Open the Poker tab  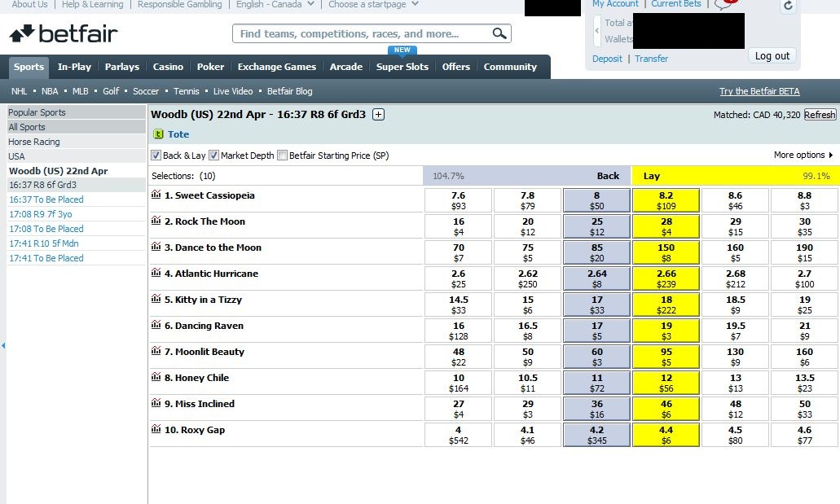(210, 67)
